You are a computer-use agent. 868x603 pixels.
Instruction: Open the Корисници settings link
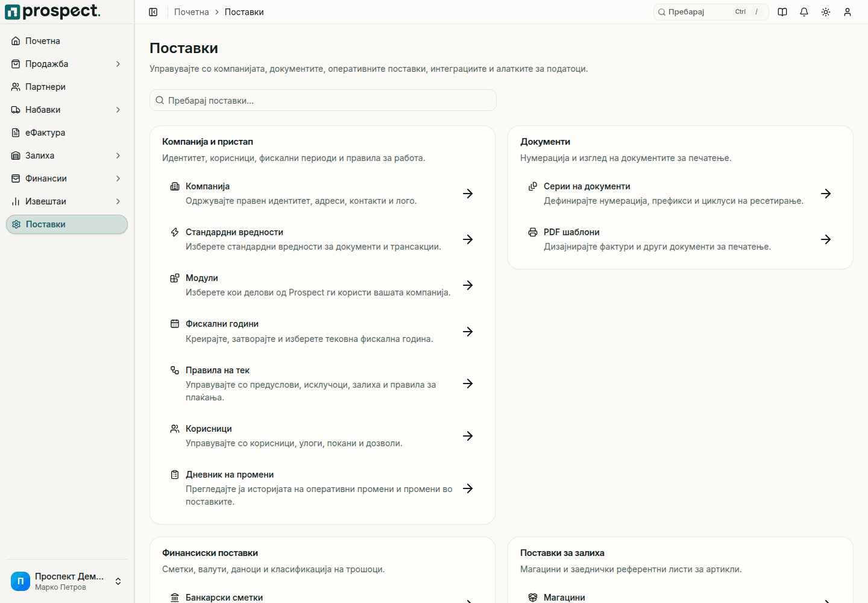(322, 436)
